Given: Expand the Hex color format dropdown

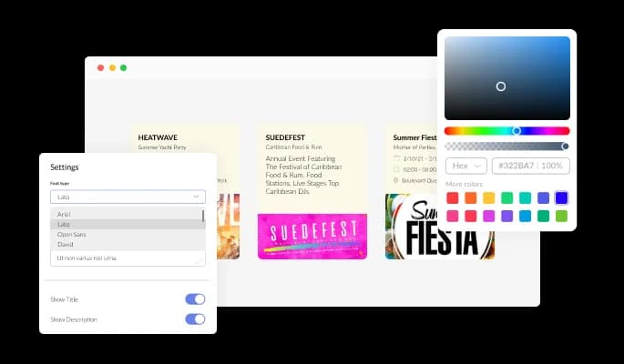Looking at the screenshot, I should 465,166.
